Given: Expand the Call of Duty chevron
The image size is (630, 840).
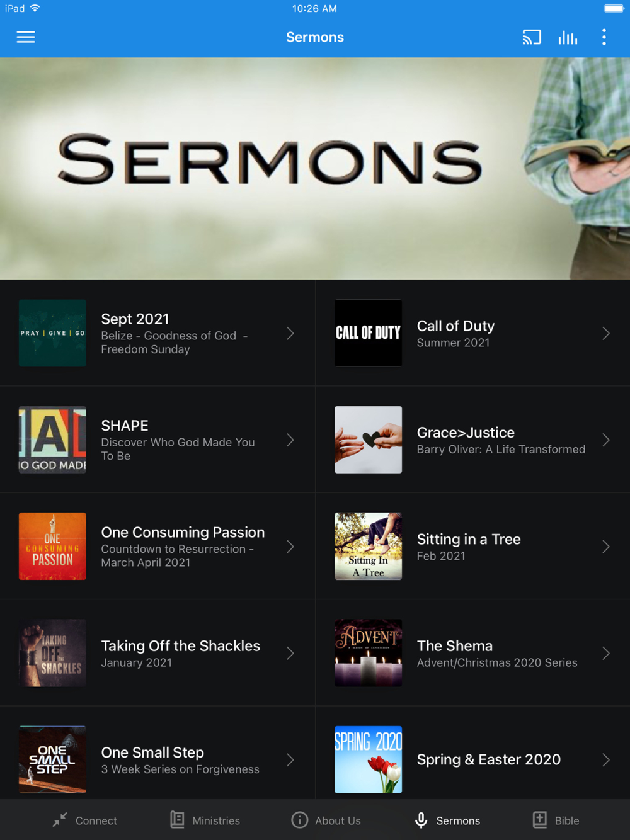Looking at the screenshot, I should click(606, 334).
